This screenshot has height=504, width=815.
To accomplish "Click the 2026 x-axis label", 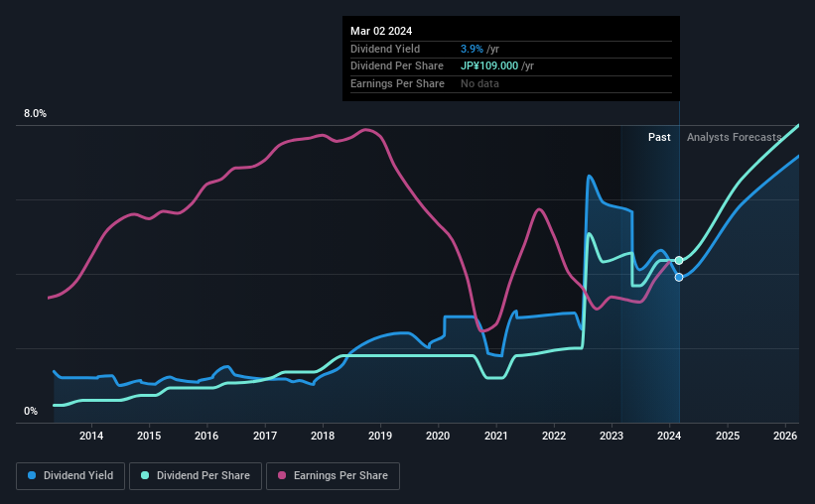I will click(785, 436).
